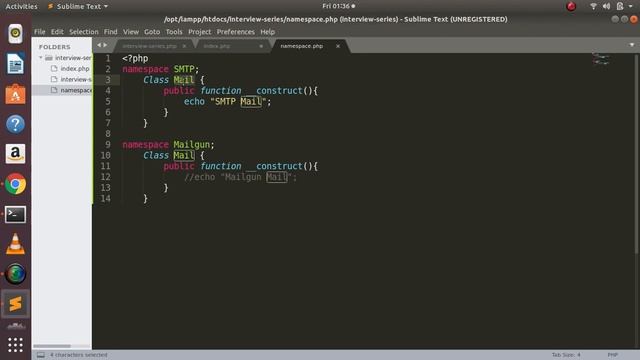Open the Sublime Text application menu

[78, 7]
